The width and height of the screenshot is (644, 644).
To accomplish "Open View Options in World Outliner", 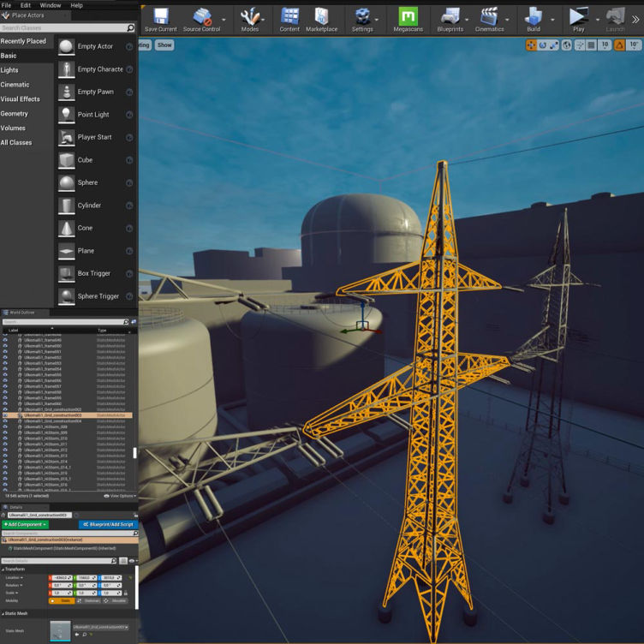I will [x=120, y=496].
